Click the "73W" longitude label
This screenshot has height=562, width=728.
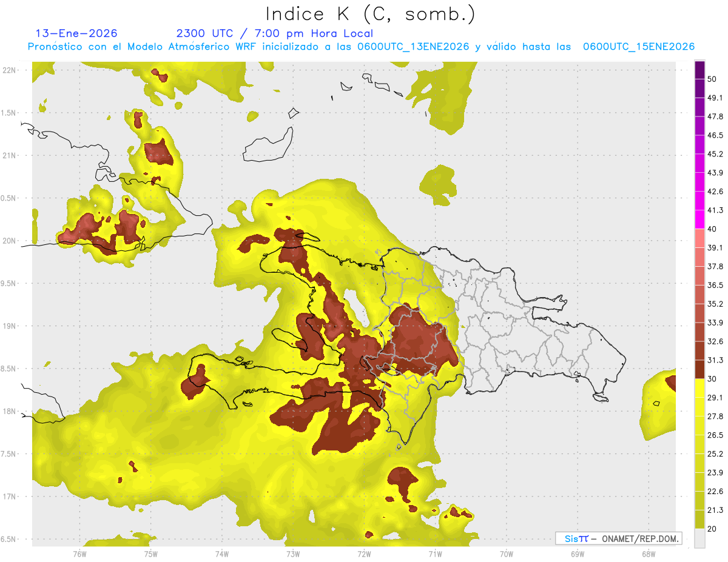(293, 554)
